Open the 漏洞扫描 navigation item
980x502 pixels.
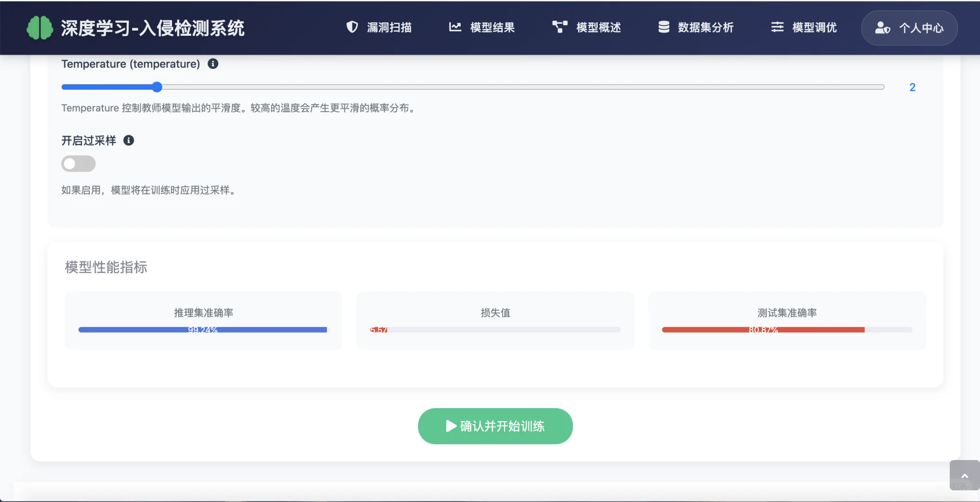[389, 27]
